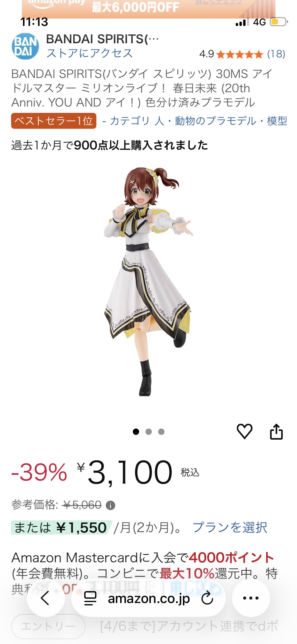Image resolution: width=297 pixels, height=644 pixels.
Task: Tap the amazon.co.jp address bar
Action: point(149,598)
